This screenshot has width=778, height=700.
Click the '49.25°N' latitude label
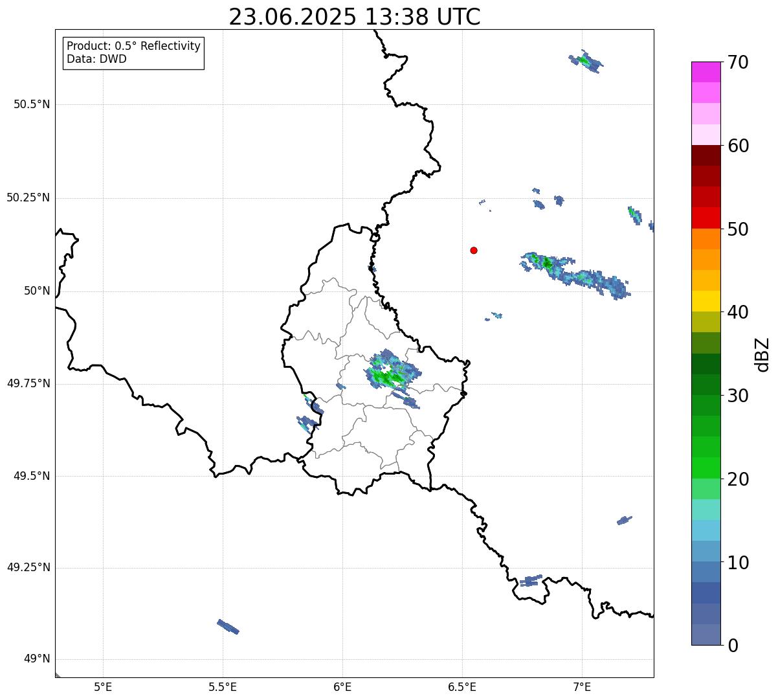pyautogui.click(x=28, y=567)
